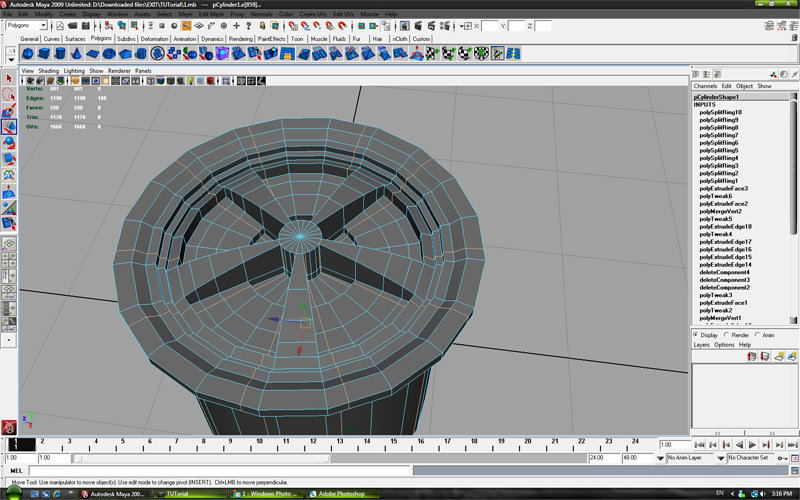800x500 pixels.
Task: Click the play forwards button
Action: point(752,444)
